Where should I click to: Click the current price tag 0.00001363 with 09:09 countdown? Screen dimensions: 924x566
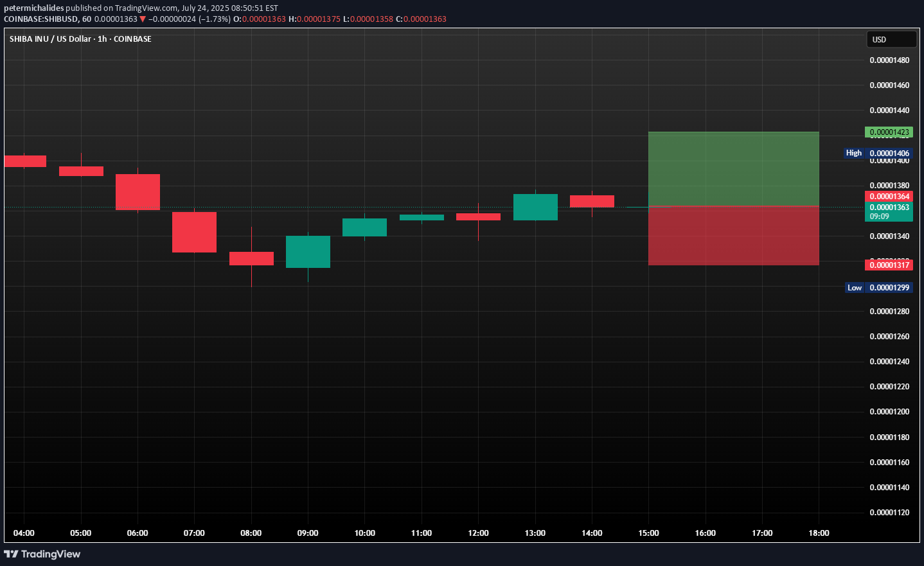click(889, 212)
